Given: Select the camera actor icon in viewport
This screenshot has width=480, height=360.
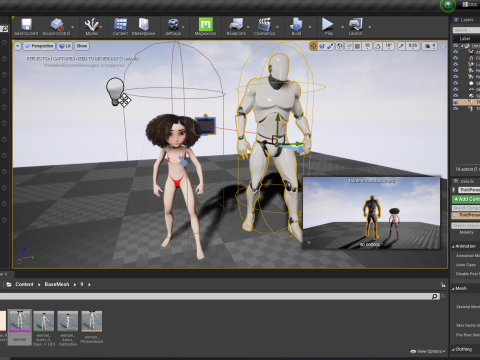Looking at the screenshot, I should pyautogui.click(x=205, y=125).
